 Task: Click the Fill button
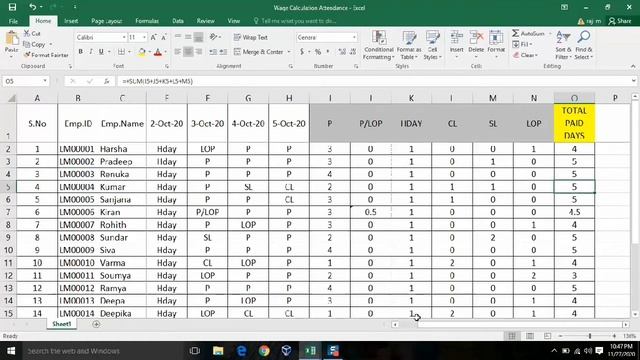coord(522,44)
